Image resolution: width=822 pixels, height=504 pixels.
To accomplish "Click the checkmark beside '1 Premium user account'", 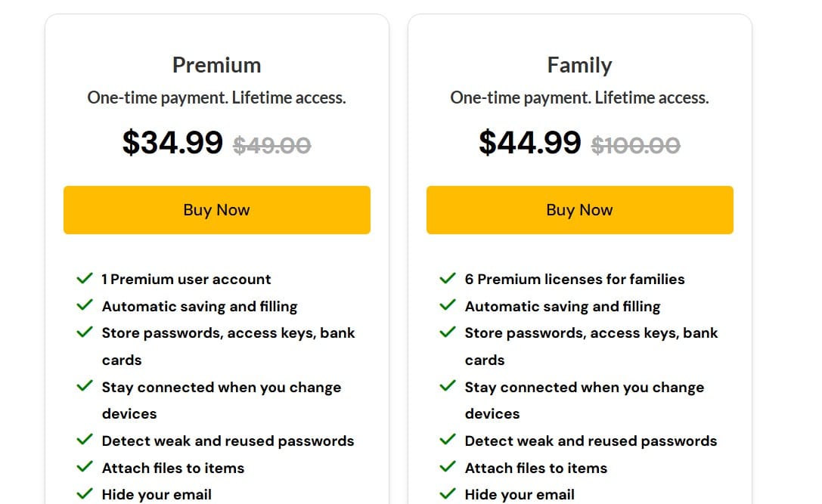I will pos(85,278).
